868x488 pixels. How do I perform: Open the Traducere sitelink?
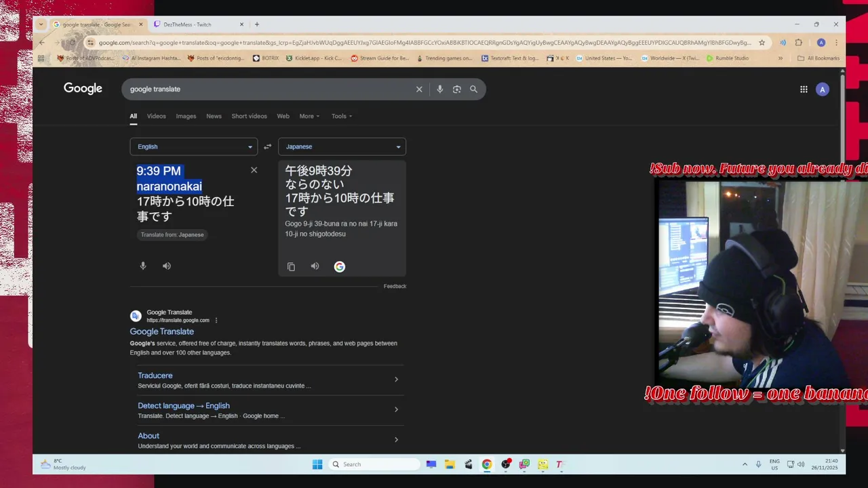point(155,375)
